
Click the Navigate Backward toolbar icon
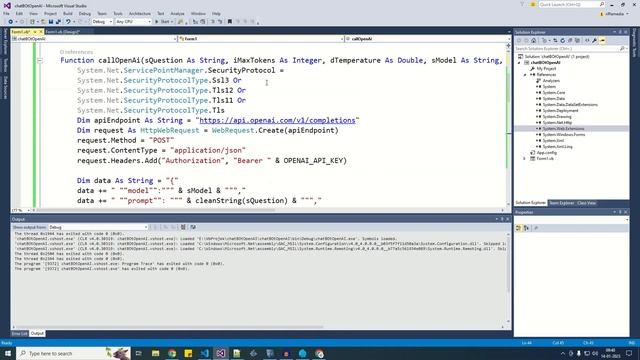tap(10, 22)
